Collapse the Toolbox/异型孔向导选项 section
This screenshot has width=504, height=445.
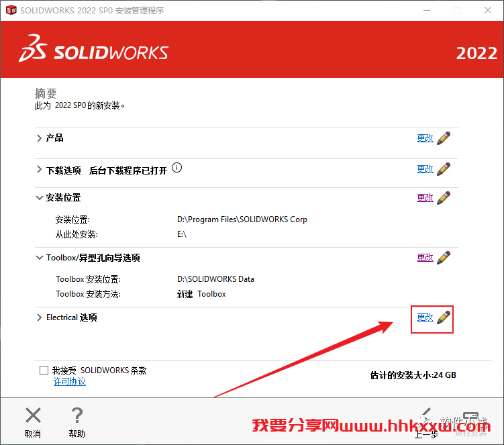click(39, 258)
